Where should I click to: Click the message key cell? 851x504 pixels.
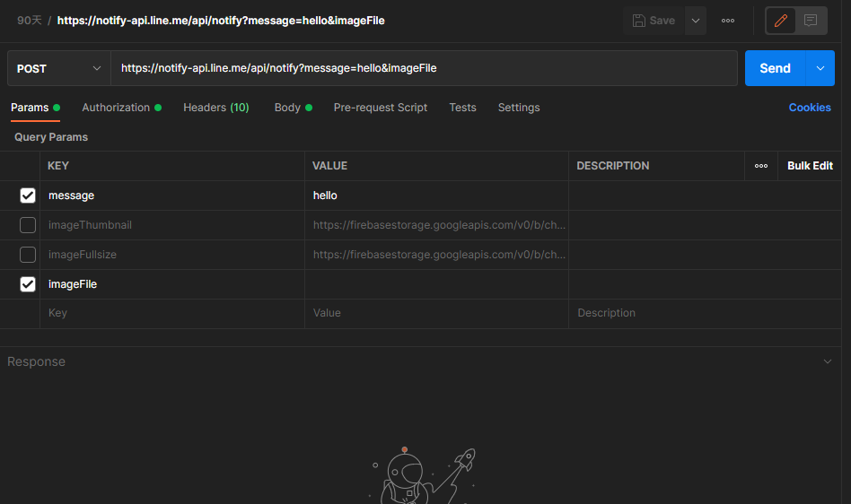click(x=172, y=196)
